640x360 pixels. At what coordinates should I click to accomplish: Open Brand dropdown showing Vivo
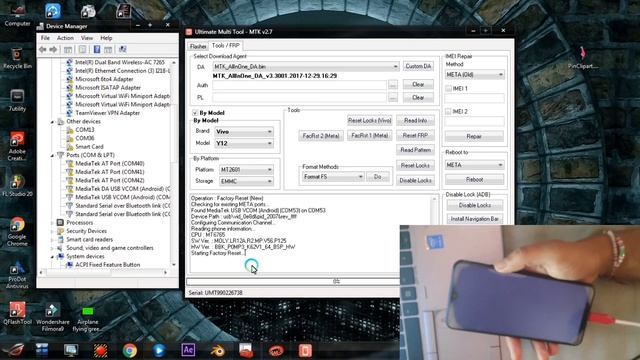point(244,131)
